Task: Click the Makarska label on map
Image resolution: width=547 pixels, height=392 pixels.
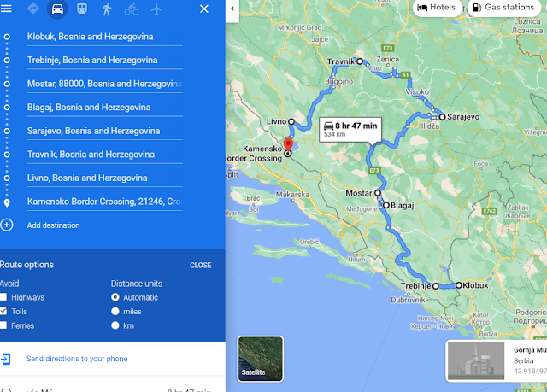Action: click(292, 195)
